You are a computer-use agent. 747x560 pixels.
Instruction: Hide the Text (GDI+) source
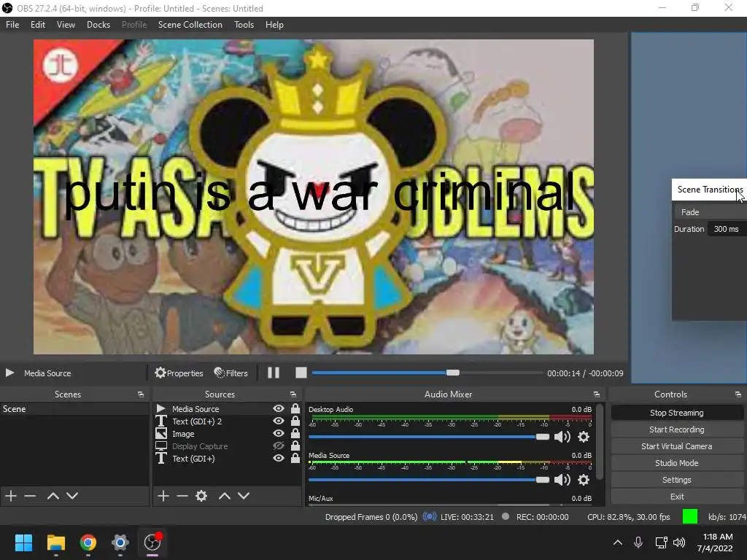(x=279, y=458)
